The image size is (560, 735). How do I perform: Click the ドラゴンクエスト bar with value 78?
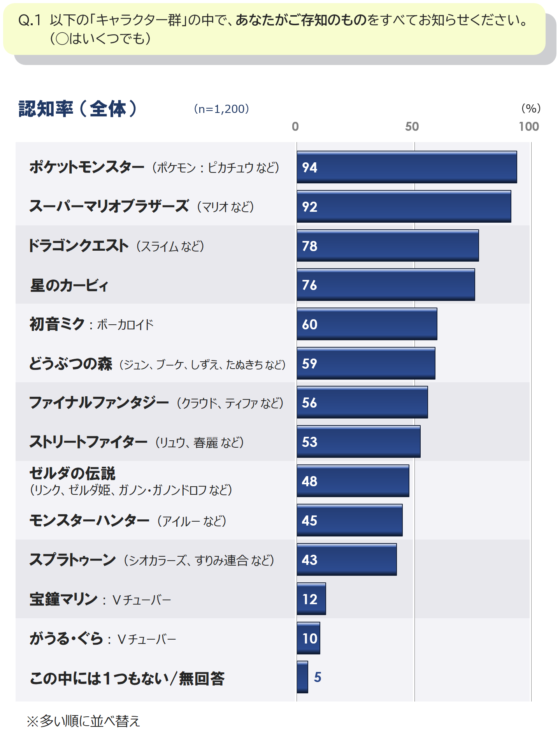(x=388, y=246)
